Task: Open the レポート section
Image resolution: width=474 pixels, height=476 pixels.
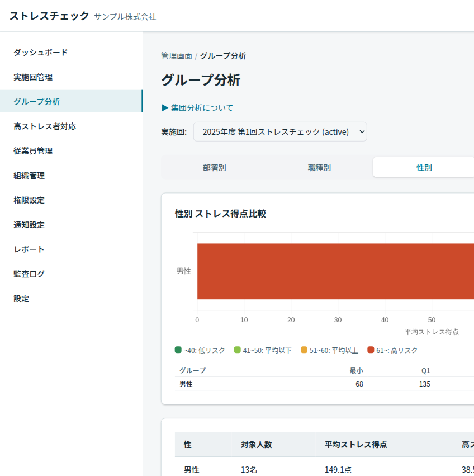Action: click(x=29, y=249)
